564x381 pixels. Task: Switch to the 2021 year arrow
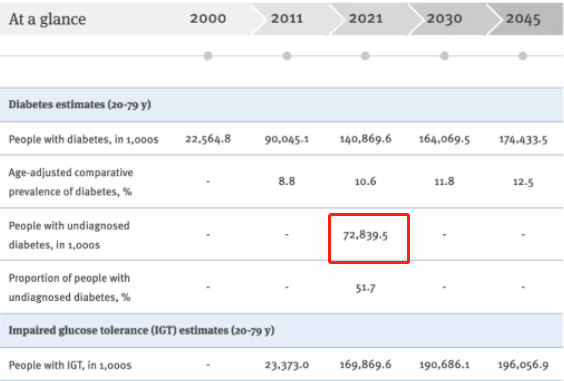click(366, 19)
